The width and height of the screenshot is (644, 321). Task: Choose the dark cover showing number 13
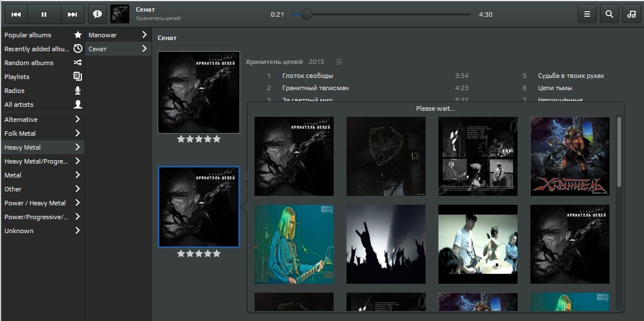(386, 156)
